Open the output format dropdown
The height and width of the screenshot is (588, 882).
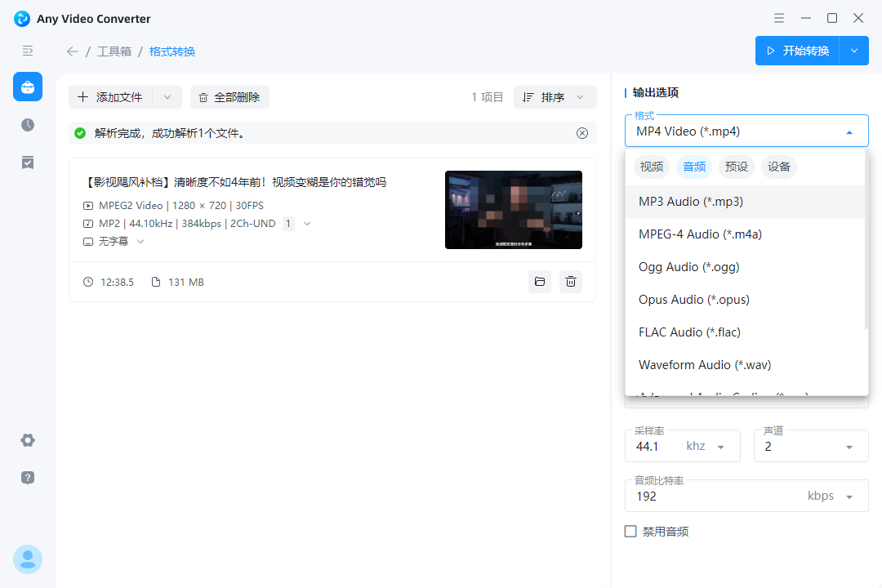tap(746, 131)
